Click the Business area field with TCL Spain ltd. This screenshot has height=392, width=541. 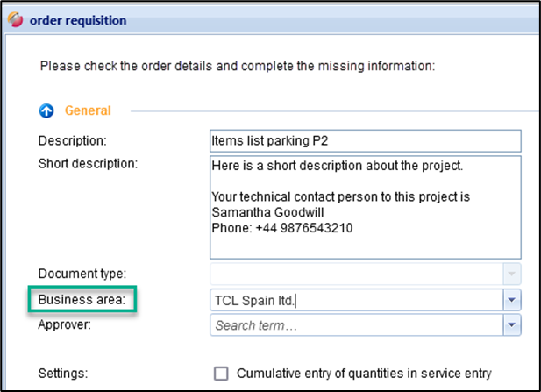pos(355,300)
